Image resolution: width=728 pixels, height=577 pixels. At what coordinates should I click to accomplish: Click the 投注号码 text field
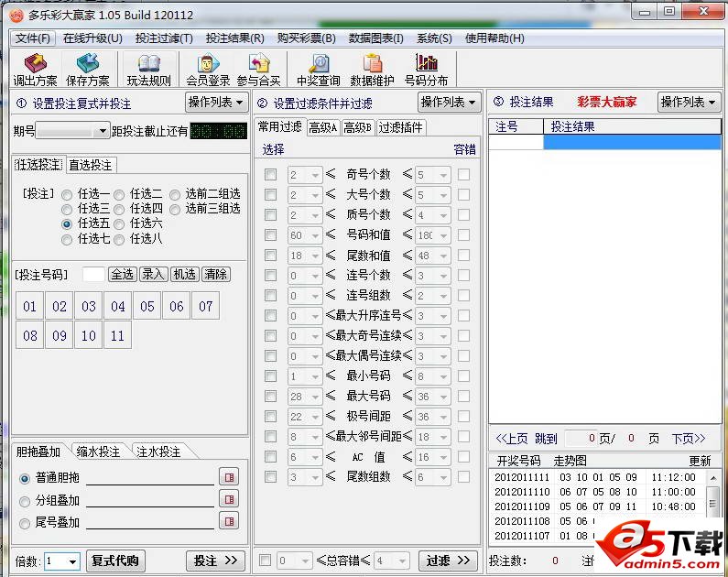[x=93, y=275]
